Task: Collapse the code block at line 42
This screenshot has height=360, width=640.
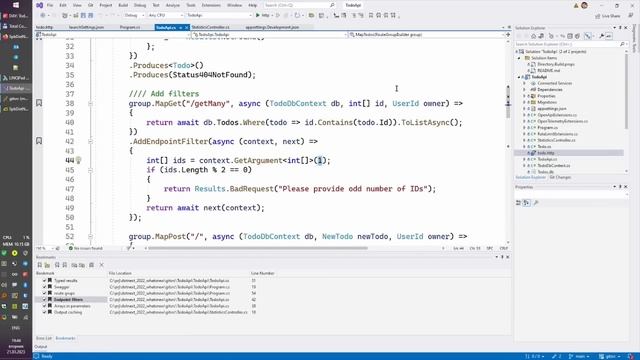Action: (90, 142)
